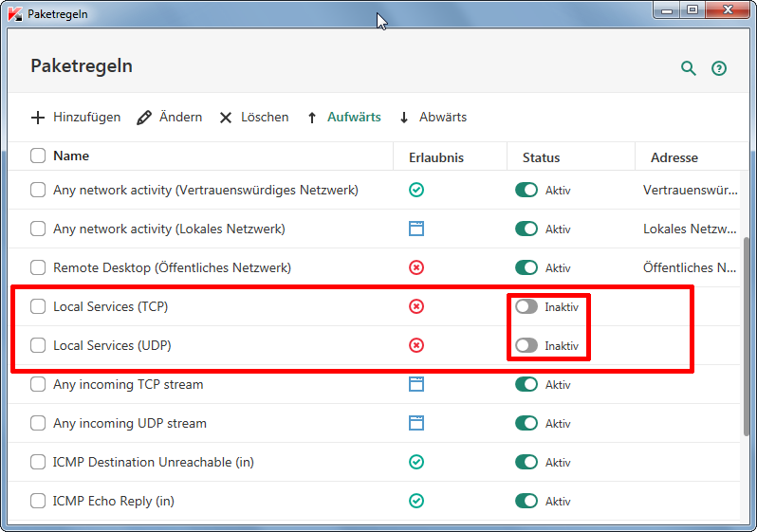
Task: Click the Status column header
Action: (541, 157)
